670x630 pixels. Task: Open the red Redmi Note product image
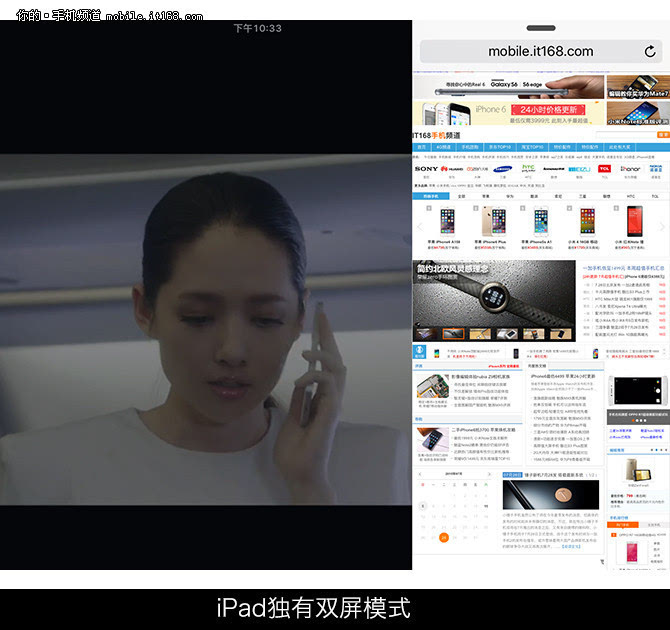[635, 221]
